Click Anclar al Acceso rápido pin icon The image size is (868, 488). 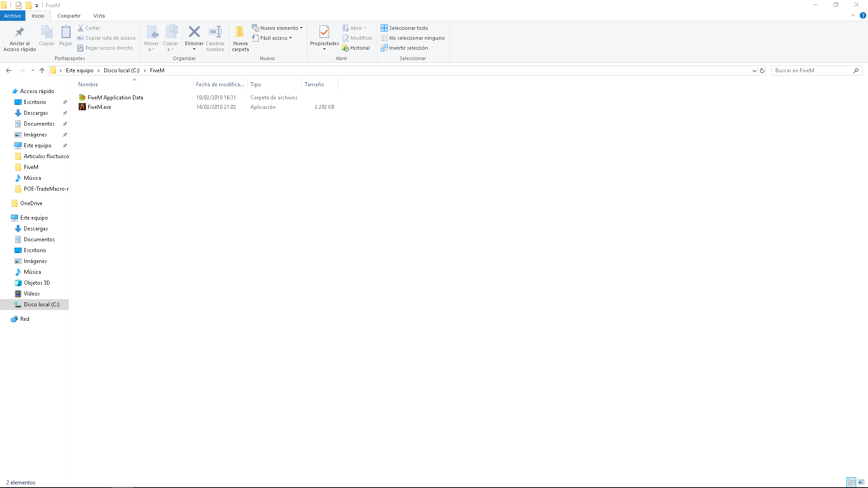pos(19,32)
